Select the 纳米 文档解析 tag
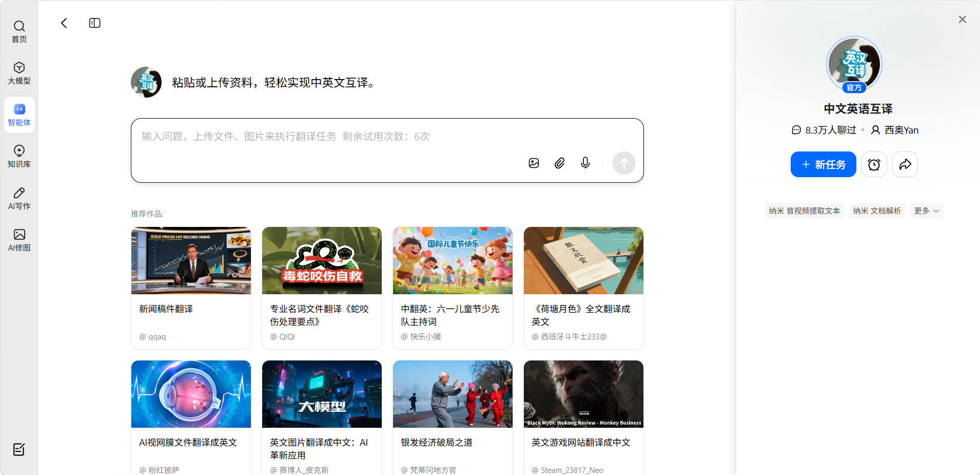 876,211
